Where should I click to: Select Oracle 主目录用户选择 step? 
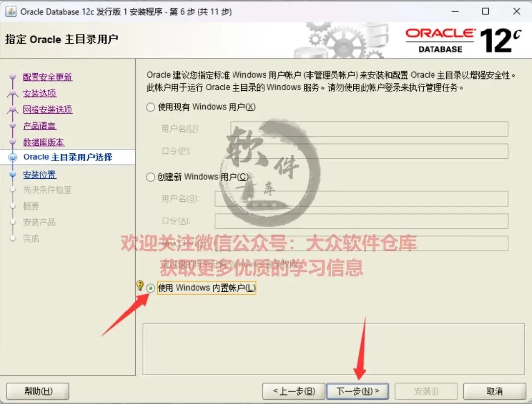coord(67,157)
